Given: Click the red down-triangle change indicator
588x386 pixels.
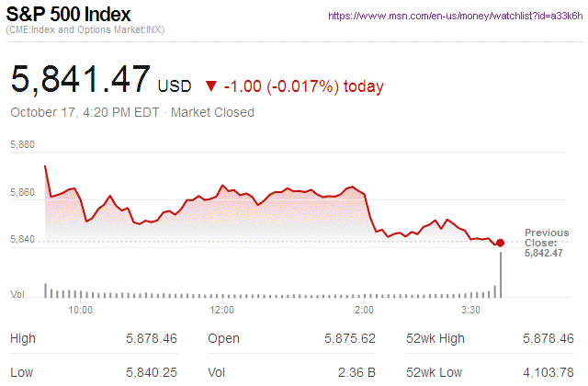Looking at the screenshot, I should pos(211,86).
